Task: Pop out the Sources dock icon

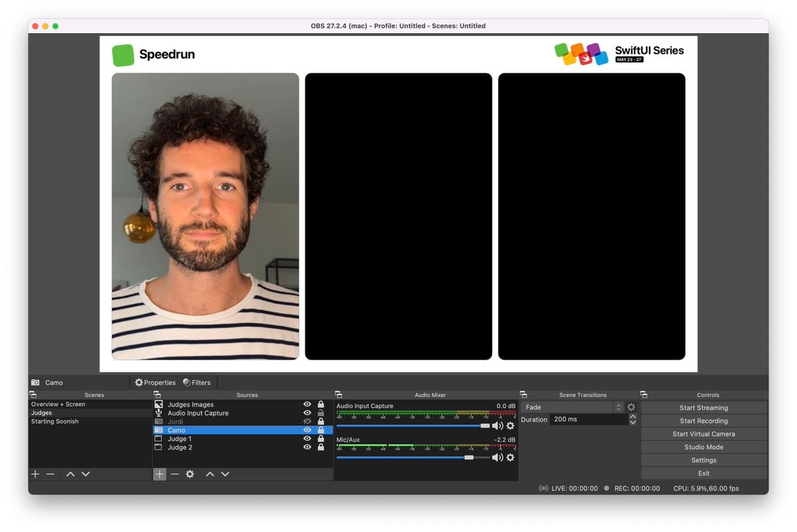Action: [x=157, y=395]
